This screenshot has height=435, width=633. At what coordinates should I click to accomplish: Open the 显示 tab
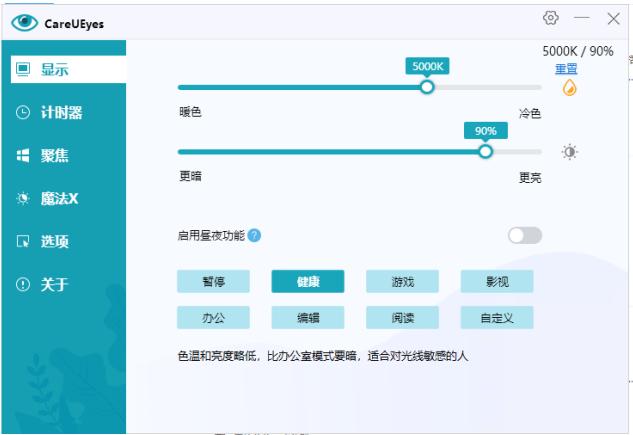[x=68, y=69]
